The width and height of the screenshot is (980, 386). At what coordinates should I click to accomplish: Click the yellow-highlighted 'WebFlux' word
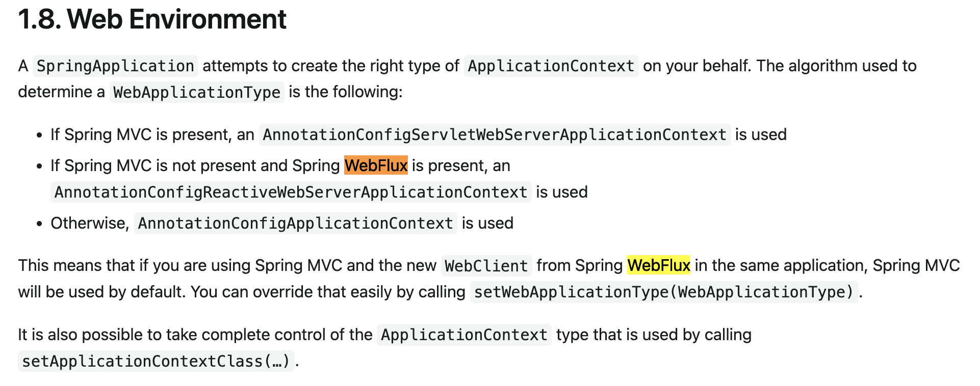pos(658,265)
